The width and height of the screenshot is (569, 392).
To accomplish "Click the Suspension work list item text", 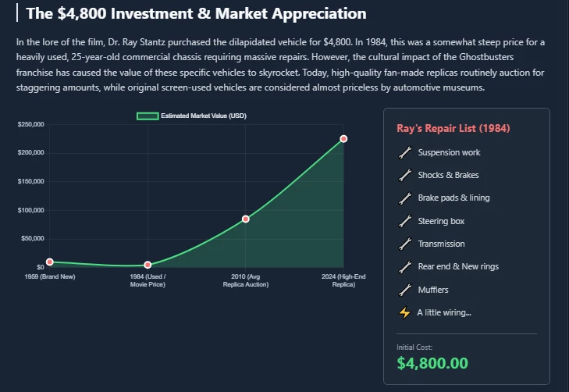I will click(x=449, y=152).
